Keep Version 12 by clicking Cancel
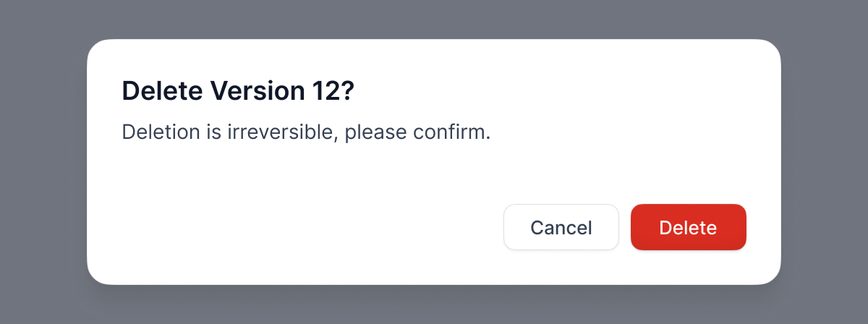The width and height of the screenshot is (868, 324). (561, 228)
